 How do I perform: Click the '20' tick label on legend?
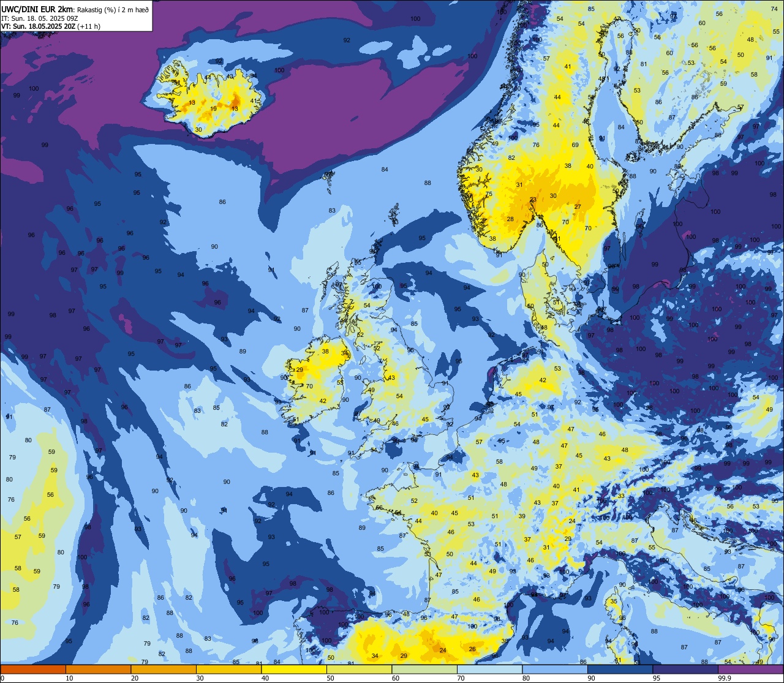pos(135,678)
